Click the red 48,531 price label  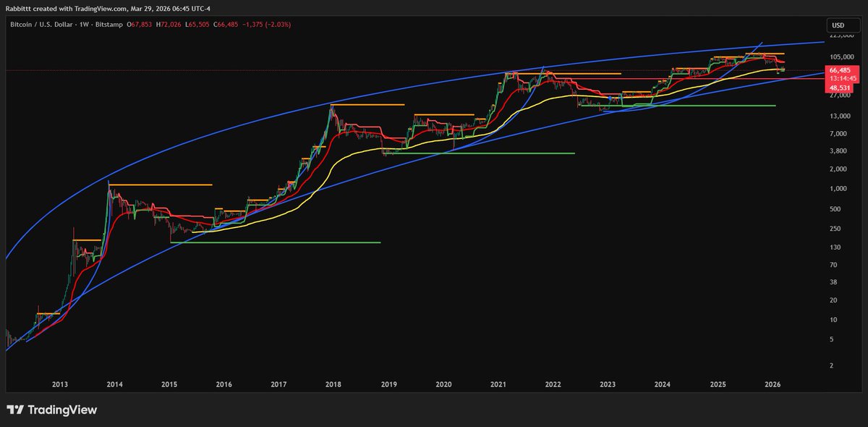[x=838, y=87]
